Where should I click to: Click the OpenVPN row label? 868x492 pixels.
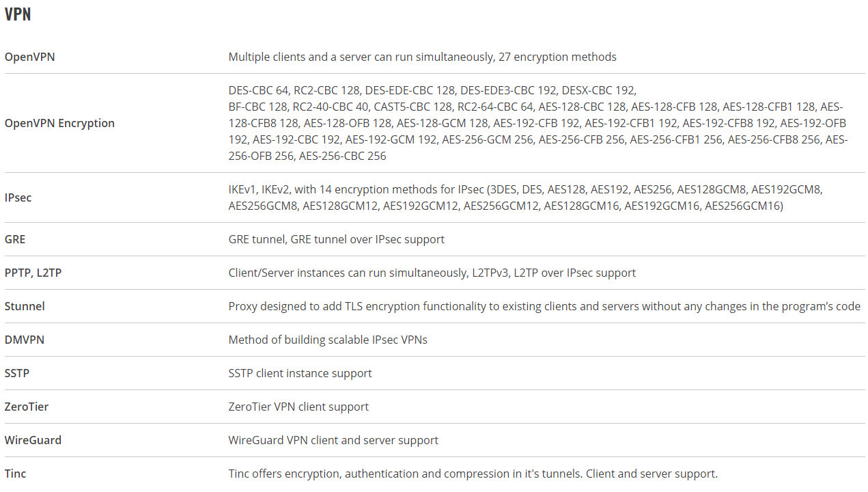click(x=29, y=57)
